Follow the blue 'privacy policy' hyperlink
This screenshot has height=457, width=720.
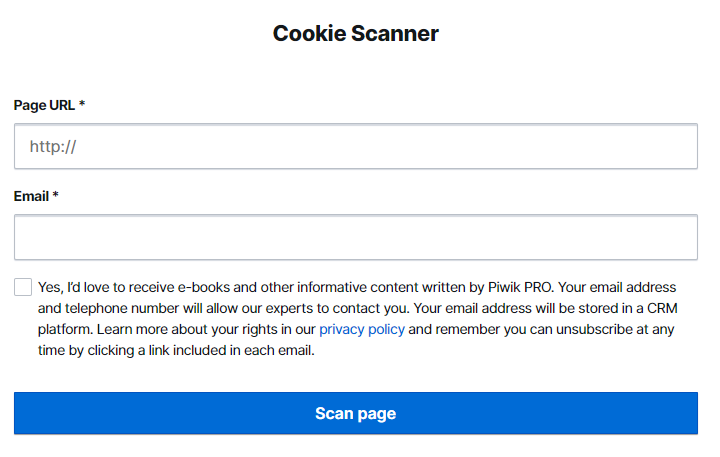(361, 329)
